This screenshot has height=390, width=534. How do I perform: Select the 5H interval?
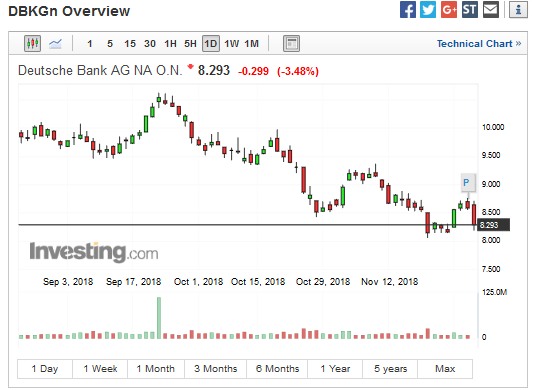pyautogui.click(x=190, y=44)
